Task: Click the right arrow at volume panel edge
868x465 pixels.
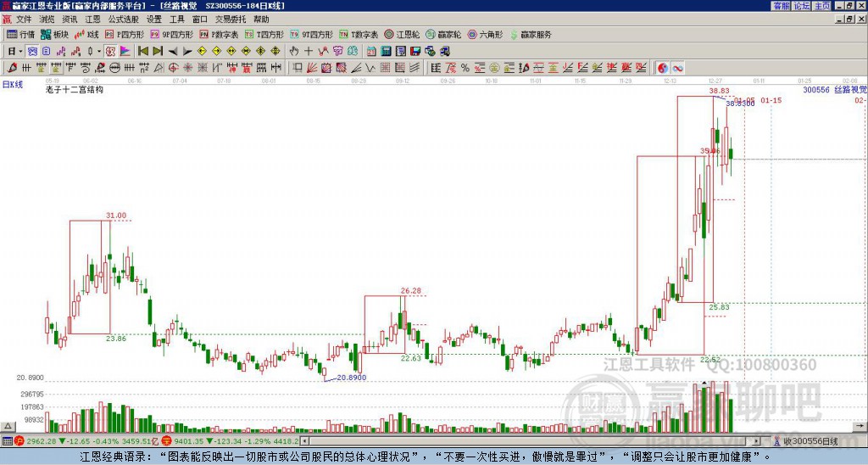Action: point(860,426)
